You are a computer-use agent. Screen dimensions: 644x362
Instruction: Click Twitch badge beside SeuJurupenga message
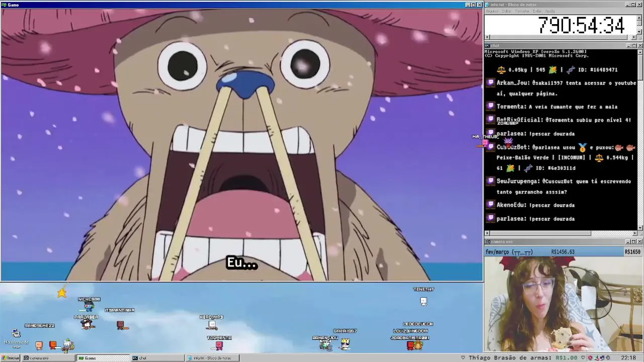coord(491,181)
